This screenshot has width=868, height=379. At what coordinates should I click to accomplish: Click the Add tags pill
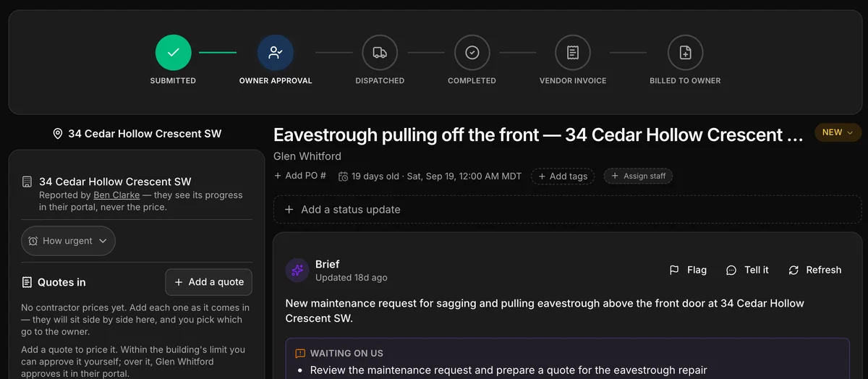[x=563, y=176]
